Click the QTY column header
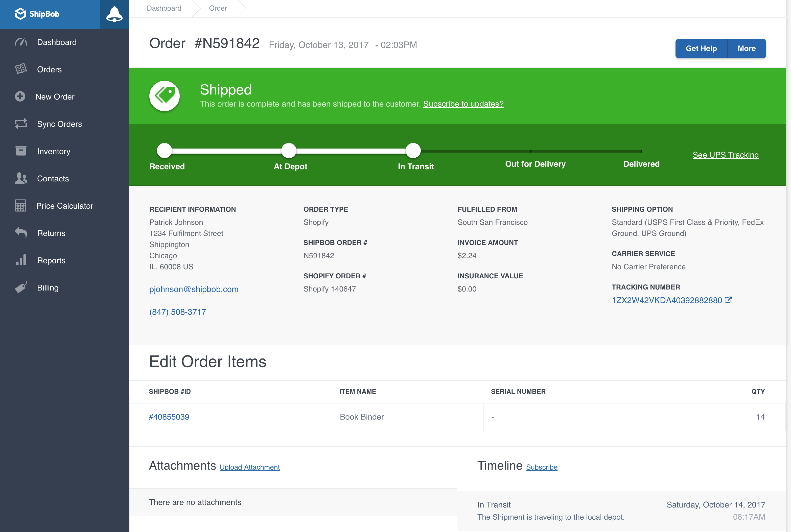791x532 pixels. pos(758,392)
